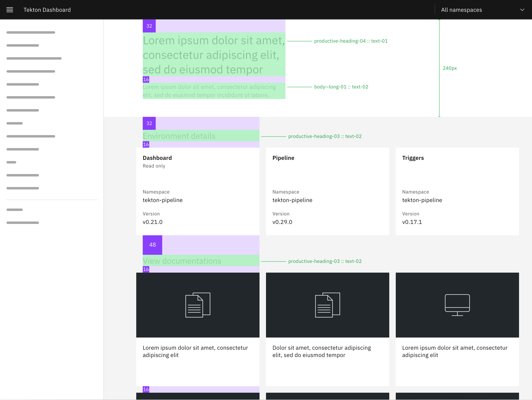This screenshot has width=532, height=400.
Task: Click the purple 32 spacing badge above the Lorem heading
Action: click(x=149, y=26)
